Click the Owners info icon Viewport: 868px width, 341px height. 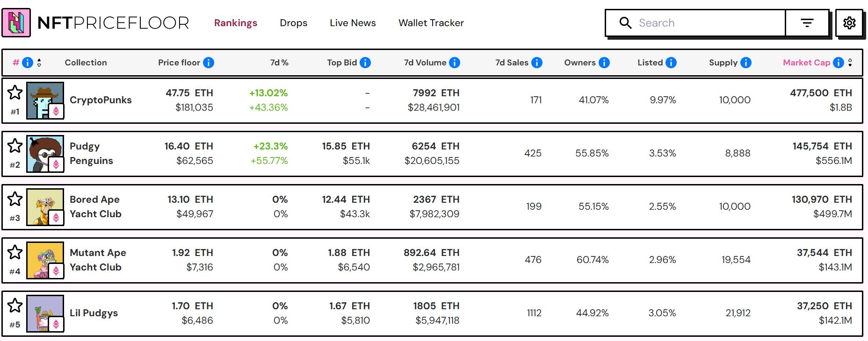(604, 63)
